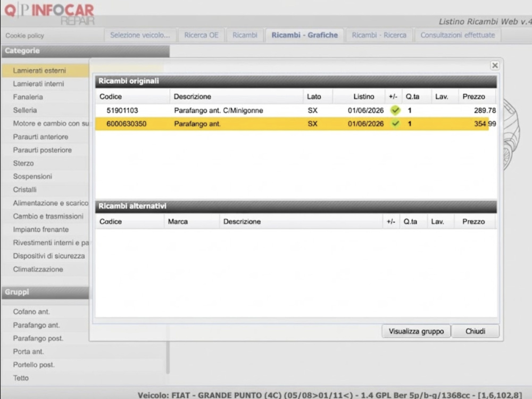Click the Listino column header
Image resolution: width=532 pixels, height=399 pixels.
[x=359, y=97]
